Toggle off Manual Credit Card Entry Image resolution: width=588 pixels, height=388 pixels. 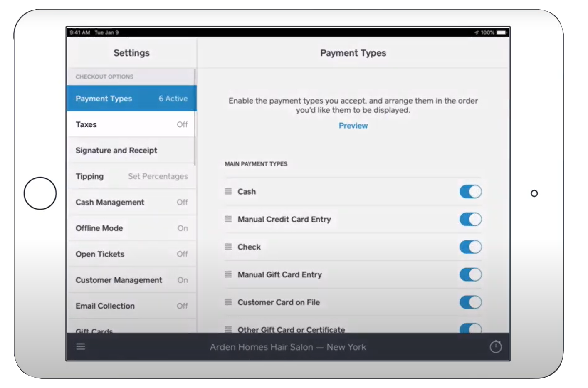470,219
